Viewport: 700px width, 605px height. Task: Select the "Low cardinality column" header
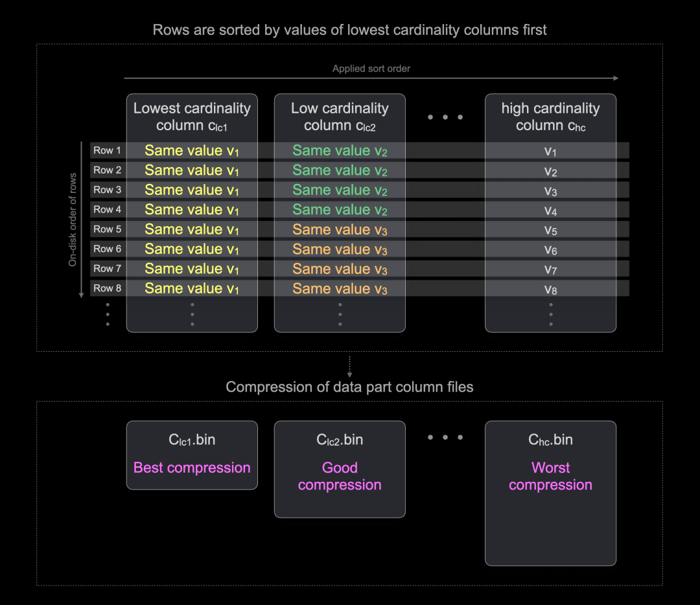click(340, 117)
